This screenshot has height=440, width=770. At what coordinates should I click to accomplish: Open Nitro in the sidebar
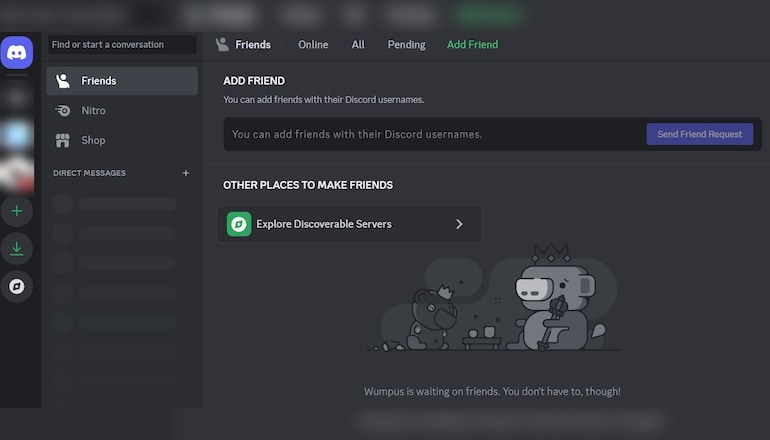[x=122, y=110]
